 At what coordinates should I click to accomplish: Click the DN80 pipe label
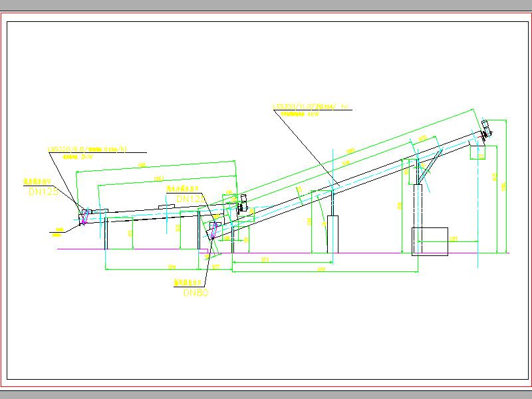click(x=196, y=293)
